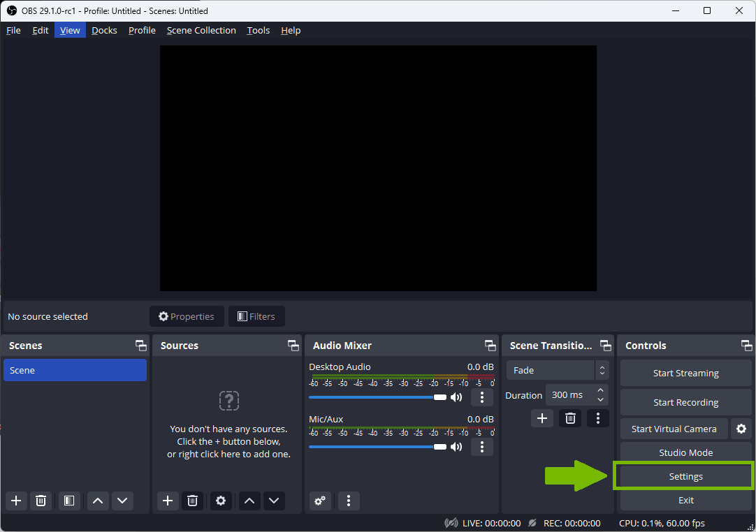This screenshot has height=532, width=756.
Task: Click Start Streaming
Action: pos(685,373)
